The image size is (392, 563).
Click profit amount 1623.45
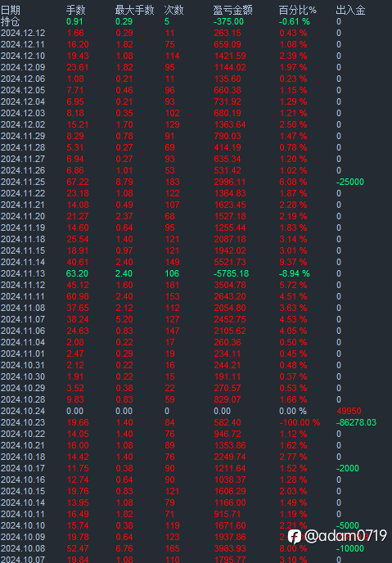[x=230, y=205]
